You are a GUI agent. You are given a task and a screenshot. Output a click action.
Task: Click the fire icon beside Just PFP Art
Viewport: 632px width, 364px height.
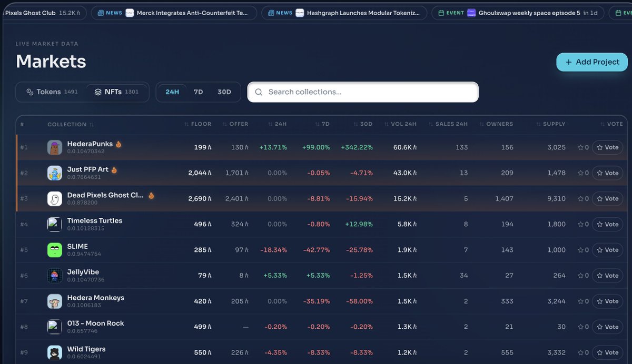[114, 169]
